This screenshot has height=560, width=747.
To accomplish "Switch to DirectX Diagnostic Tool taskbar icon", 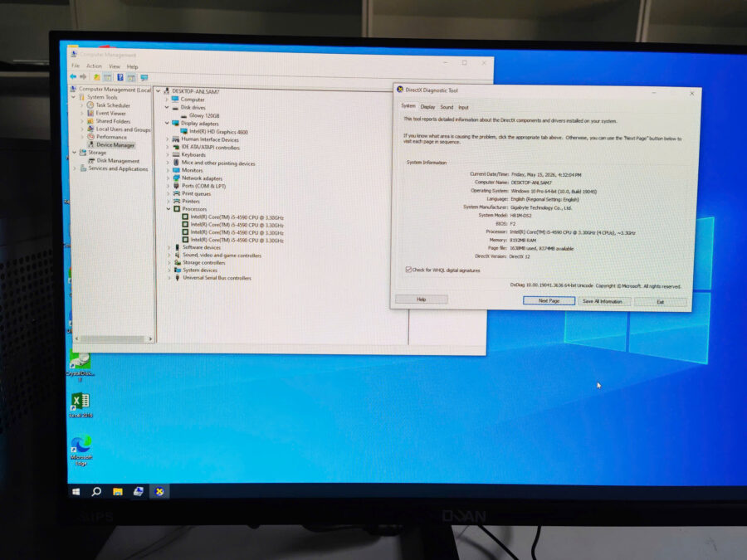I will tap(159, 491).
